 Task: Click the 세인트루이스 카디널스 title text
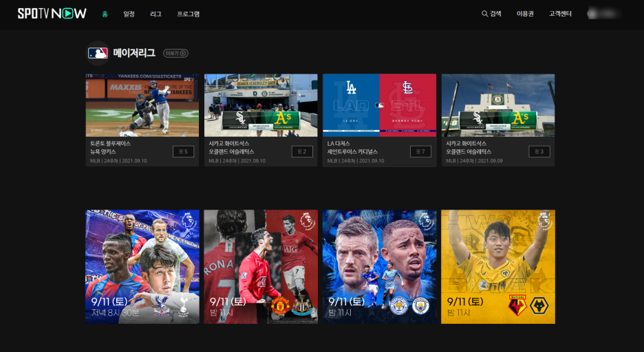coord(352,151)
